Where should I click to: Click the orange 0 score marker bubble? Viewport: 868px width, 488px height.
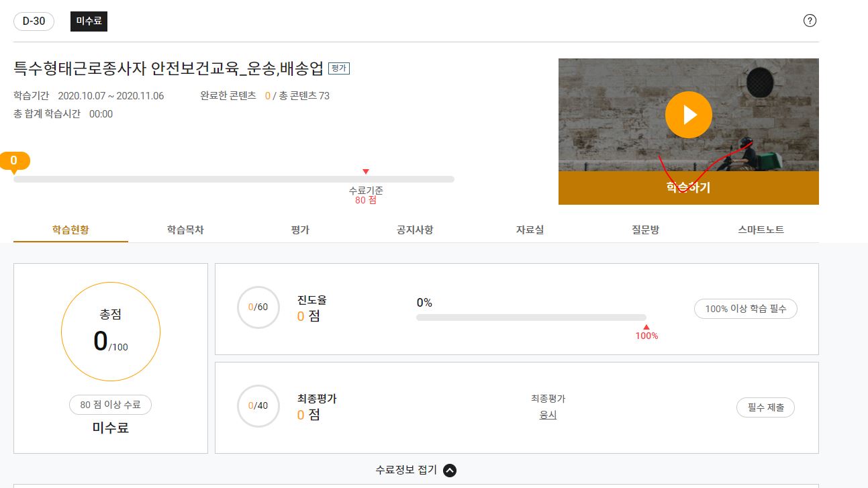click(14, 161)
